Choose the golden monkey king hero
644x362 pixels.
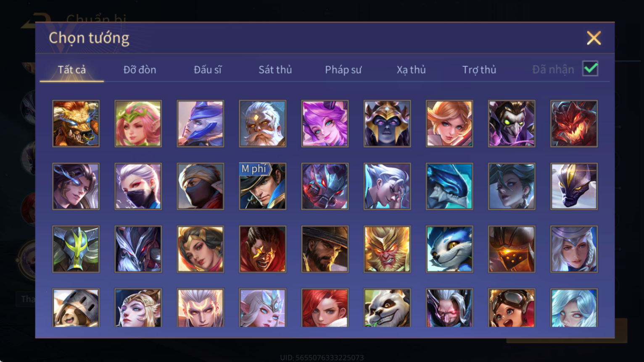tap(387, 249)
